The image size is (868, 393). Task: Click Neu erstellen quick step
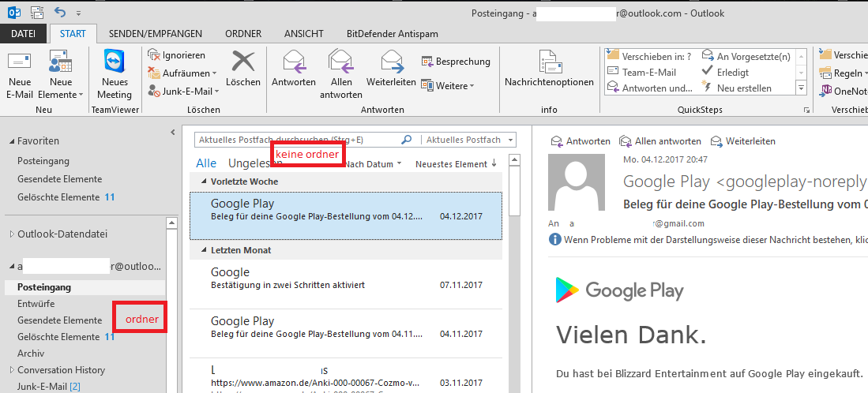[737, 88]
